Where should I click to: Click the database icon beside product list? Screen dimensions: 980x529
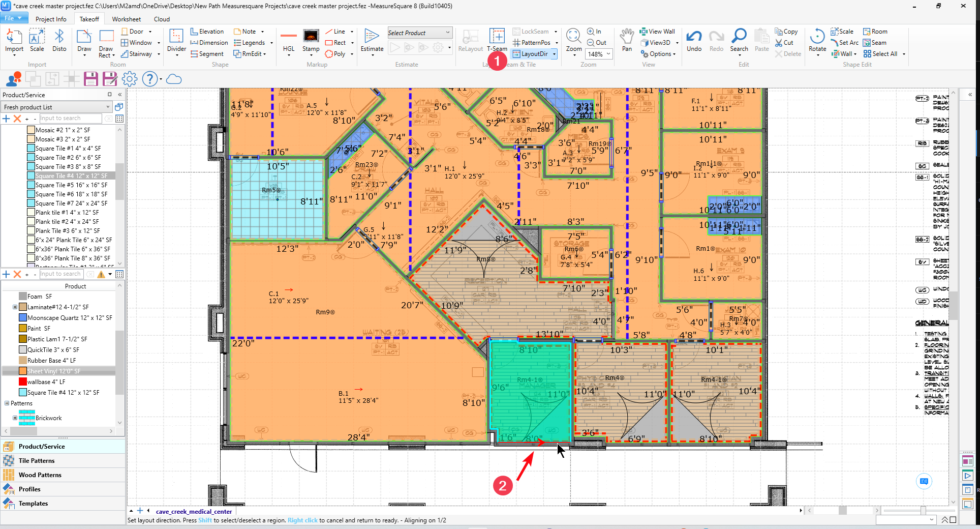[119, 107]
